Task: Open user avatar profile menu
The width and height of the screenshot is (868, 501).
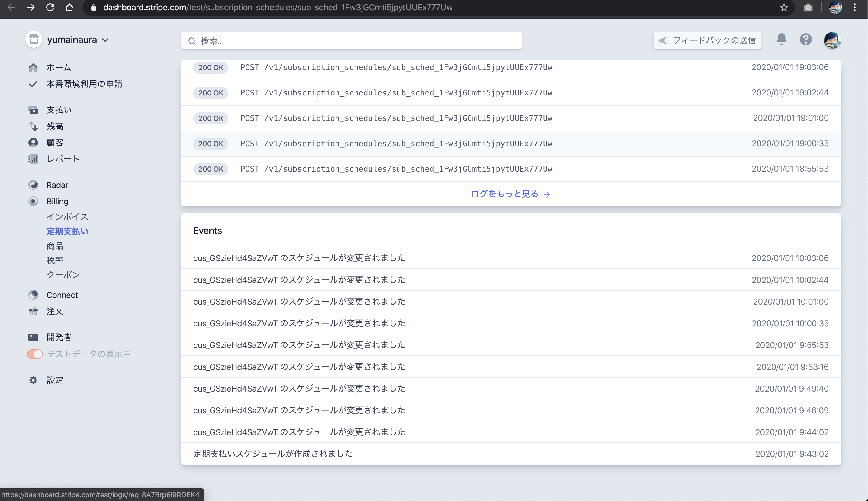Action: pos(832,40)
